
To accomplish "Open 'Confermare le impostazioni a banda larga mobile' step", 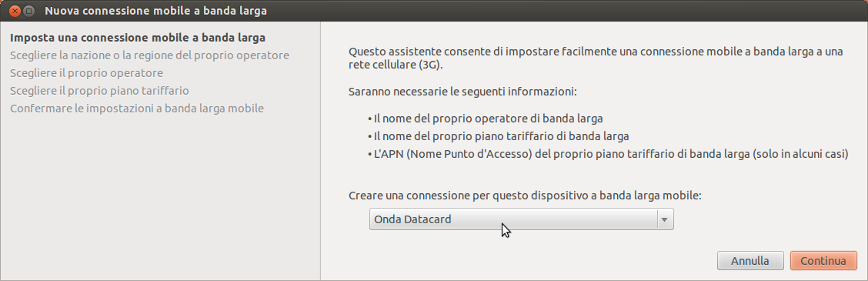I will 137,108.
